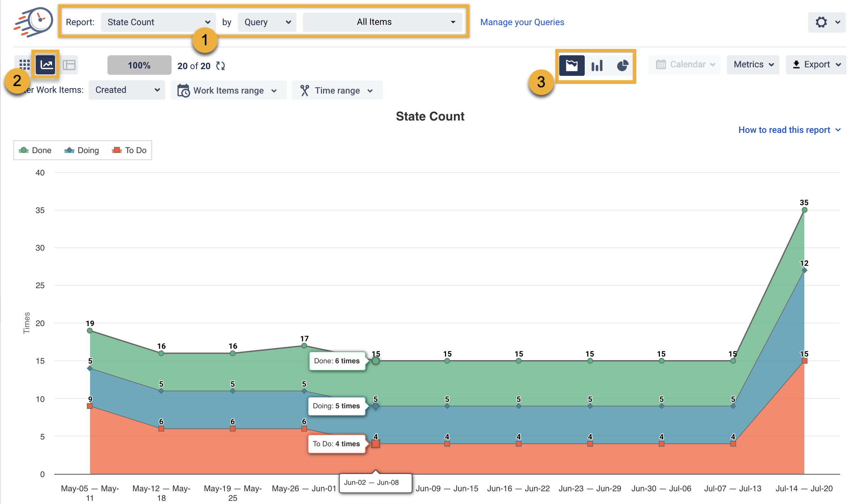Expand the Created filter dropdown
The image size is (856, 504).
127,90
